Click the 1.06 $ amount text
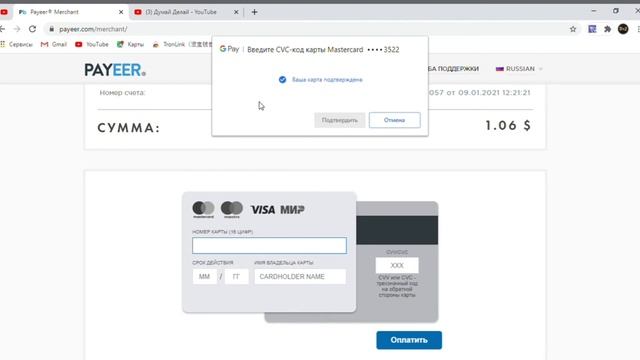Image resolution: width=640 pixels, height=360 pixels. (x=508, y=125)
